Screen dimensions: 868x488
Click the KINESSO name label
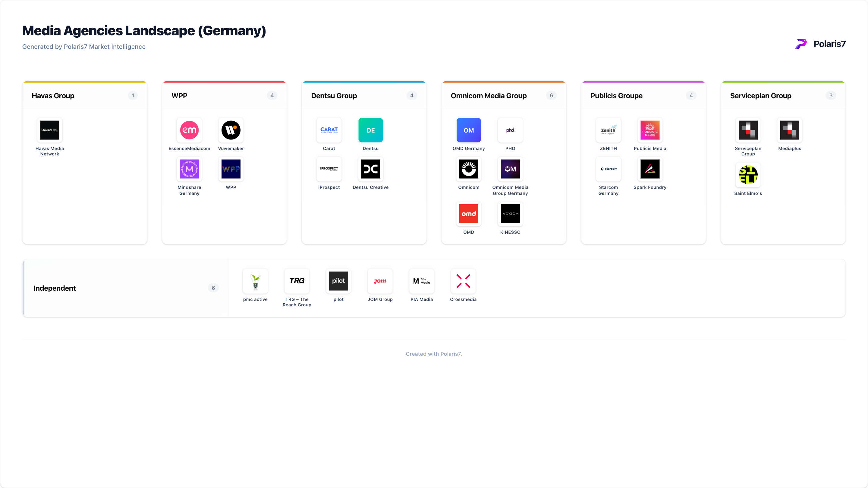click(510, 232)
